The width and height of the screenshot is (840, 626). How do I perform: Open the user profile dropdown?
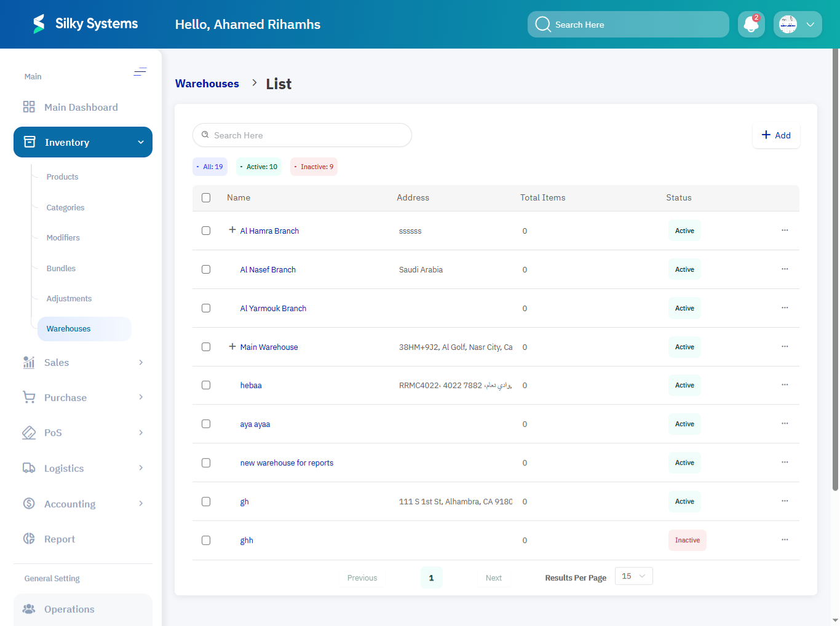click(x=798, y=25)
